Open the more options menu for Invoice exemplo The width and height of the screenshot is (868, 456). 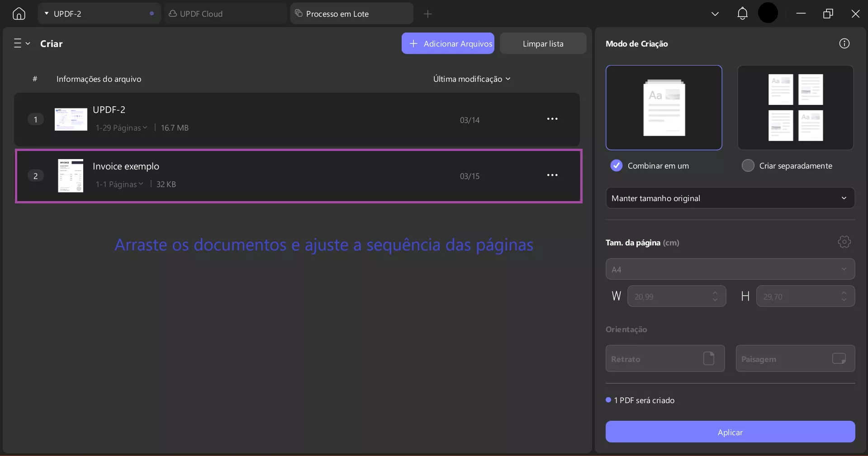click(552, 175)
